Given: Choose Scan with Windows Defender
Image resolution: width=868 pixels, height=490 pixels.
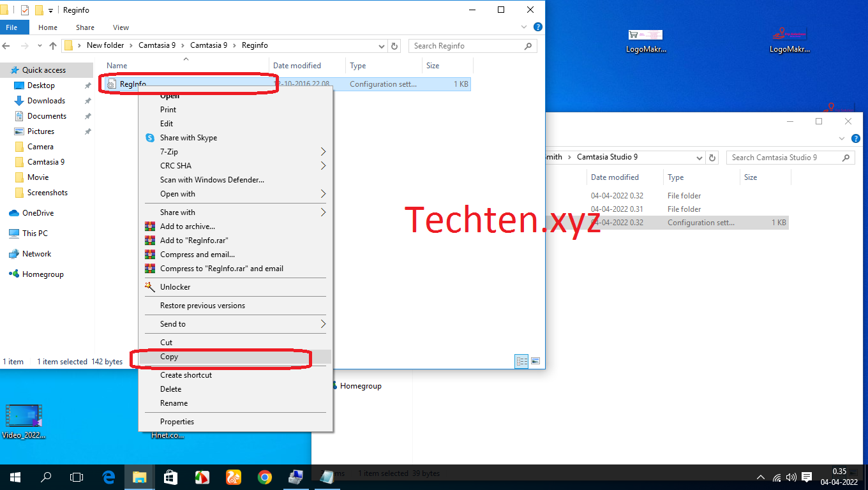Looking at the screenshot, I should [236, 180].
